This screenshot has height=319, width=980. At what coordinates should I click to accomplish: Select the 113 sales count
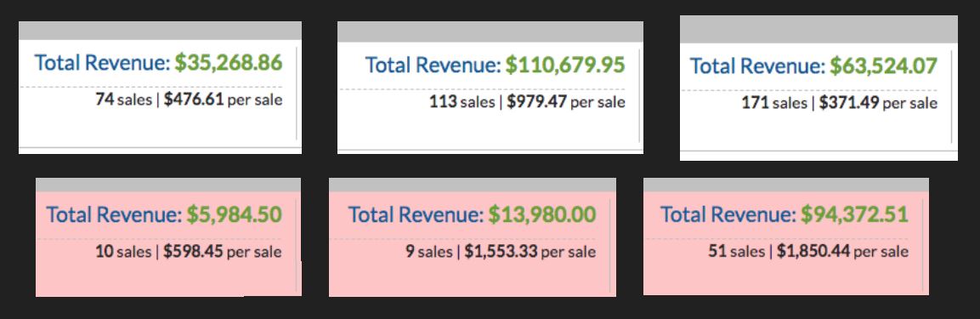462,101
